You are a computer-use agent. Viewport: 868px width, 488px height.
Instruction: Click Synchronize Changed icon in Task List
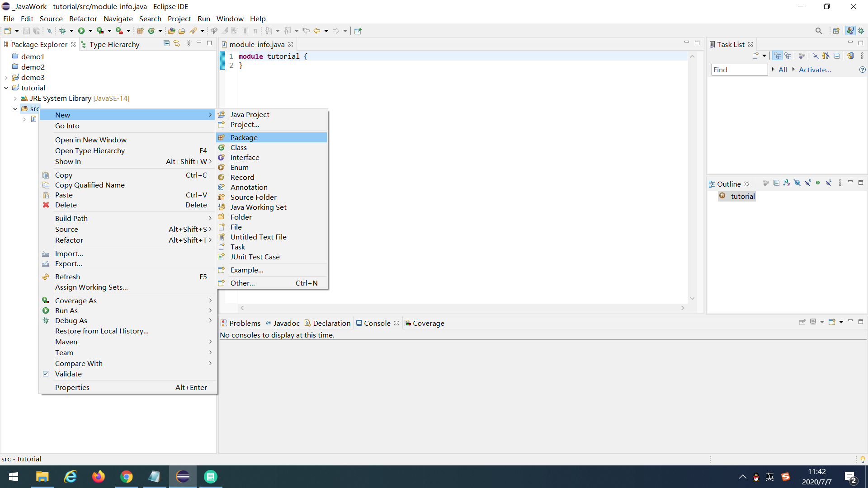[850, 56]
